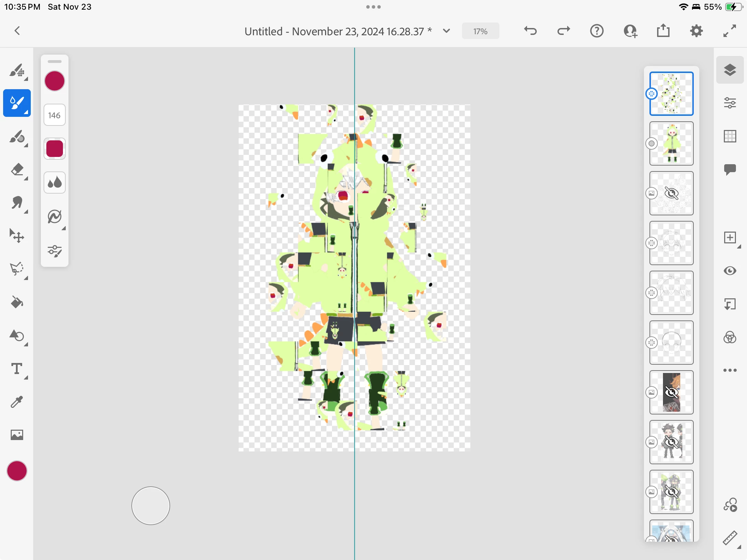This screenshot has height=560, width=747.
Task: Open the more layer actions menu
Action: click(730, 370)
